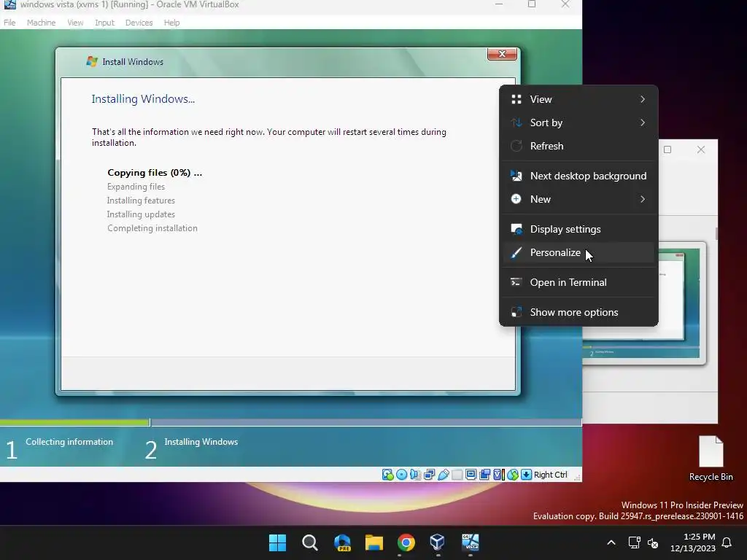Click the 'Collecting information' stage label
Screen dimensions: 747x560
click(x=69, y=442)
